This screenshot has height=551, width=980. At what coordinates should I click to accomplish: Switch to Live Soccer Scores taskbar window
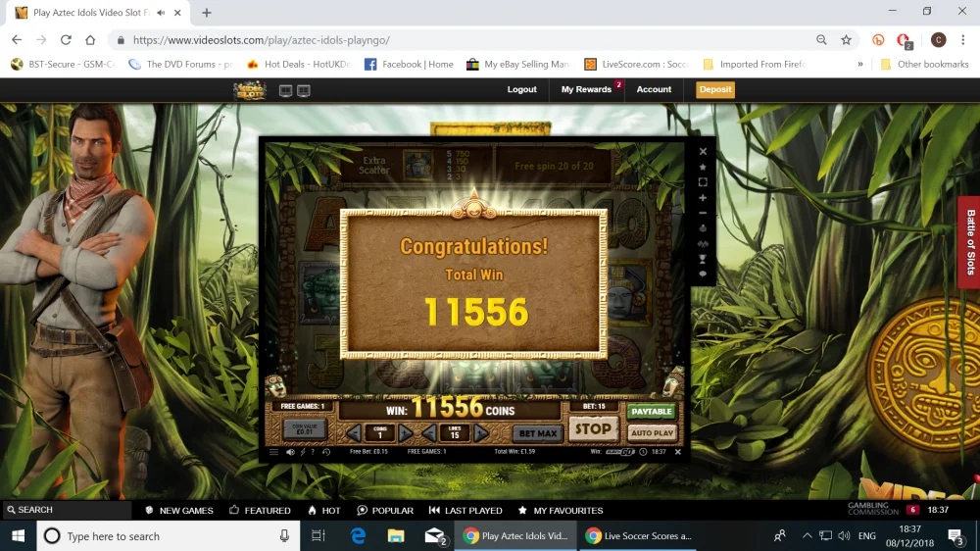click(638, 536)
